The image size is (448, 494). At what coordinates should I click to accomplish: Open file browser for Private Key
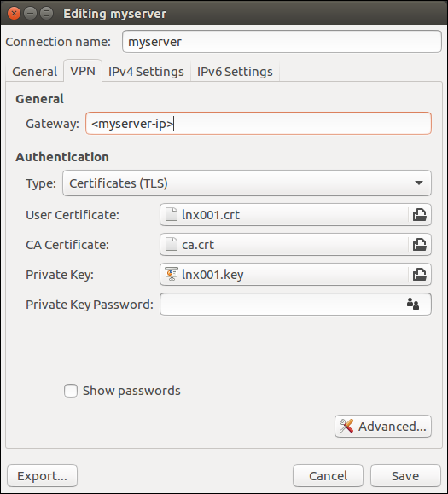click(419, 275)
